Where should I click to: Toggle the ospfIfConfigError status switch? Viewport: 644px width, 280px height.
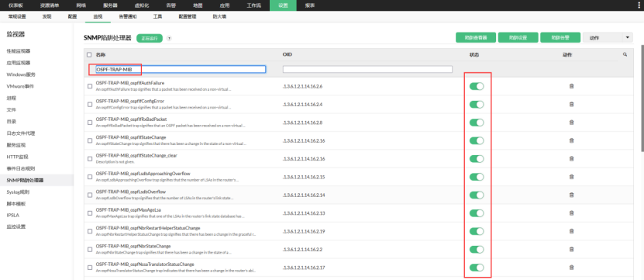coord(477,105)
